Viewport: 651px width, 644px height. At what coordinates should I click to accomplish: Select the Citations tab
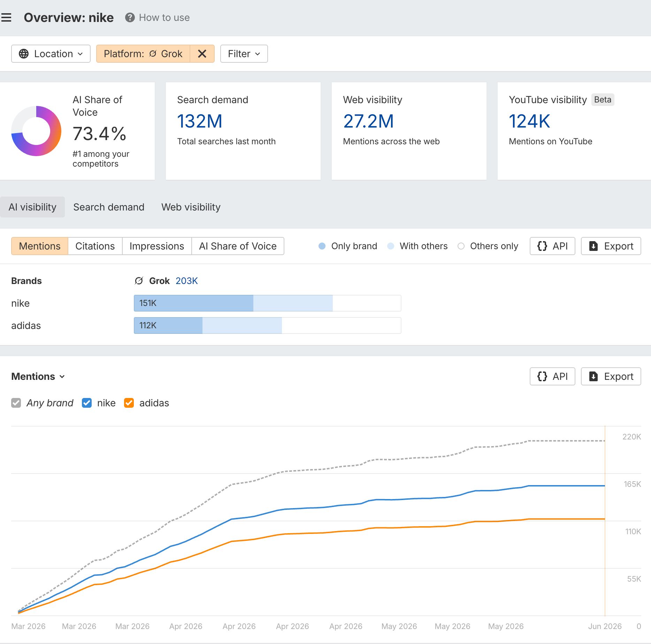[95, 246]
